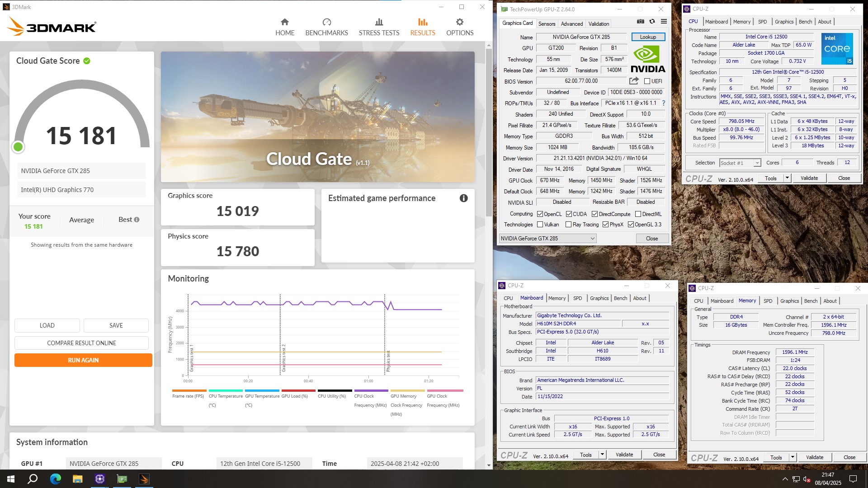Expand Tools dropdown arrow in CPU tab window
This screenshot has height=488, width=868.
[787, 178]
